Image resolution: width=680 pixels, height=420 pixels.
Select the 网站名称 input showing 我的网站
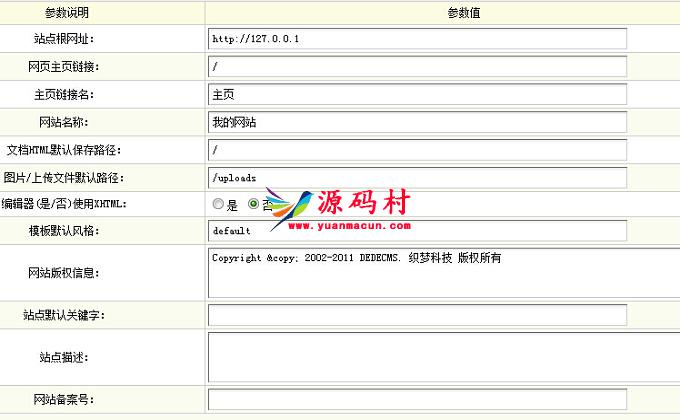417,122
